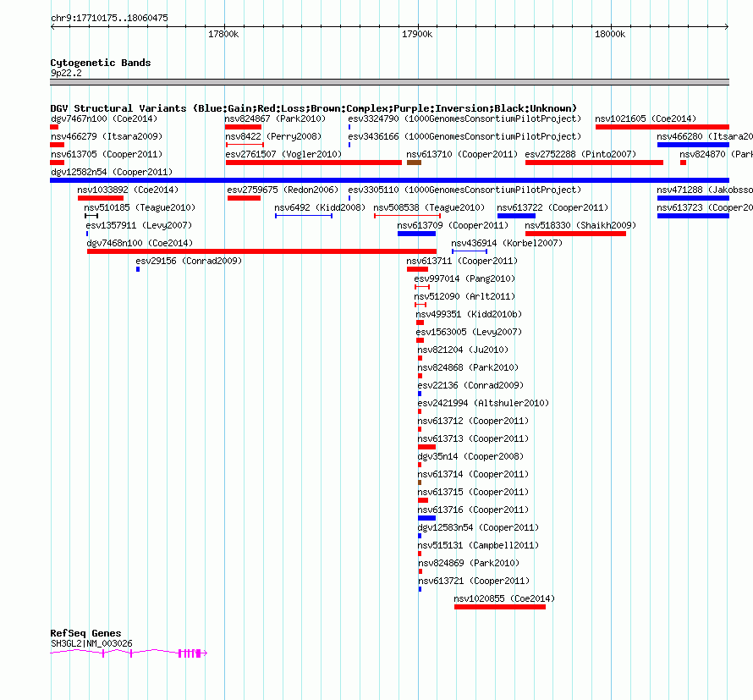Click the SH3GL2|NM_003026 gene label

point(91,643)
